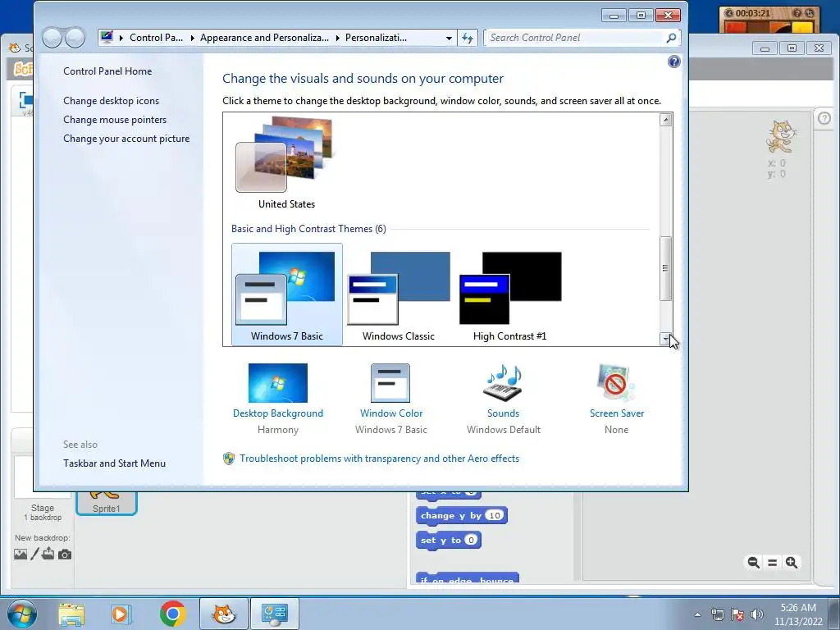Click the theme list scroll up arrow

tap(665, 120)
